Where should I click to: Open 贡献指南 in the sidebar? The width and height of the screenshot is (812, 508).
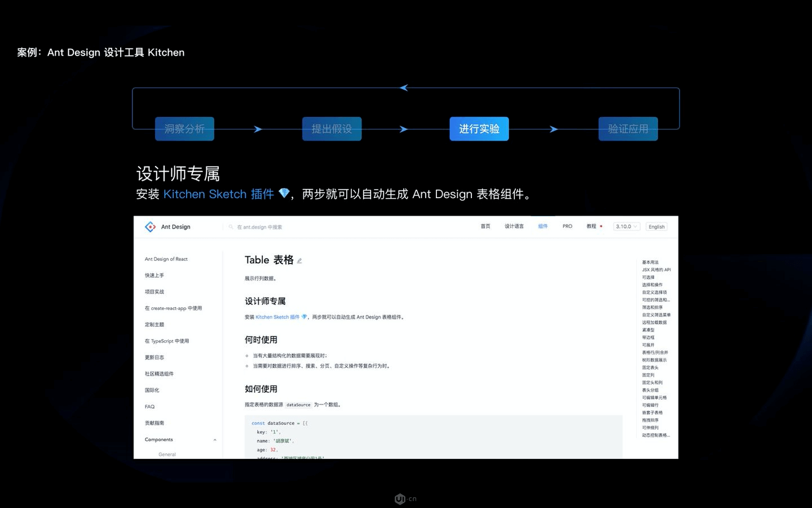pyautogui.click(x=155, y=423)
